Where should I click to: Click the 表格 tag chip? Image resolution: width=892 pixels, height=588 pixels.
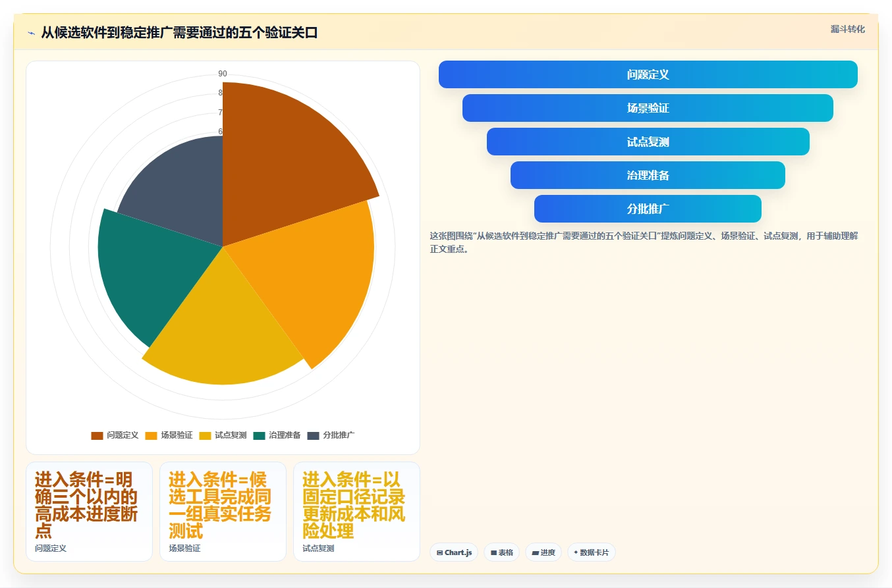(501, 552)
